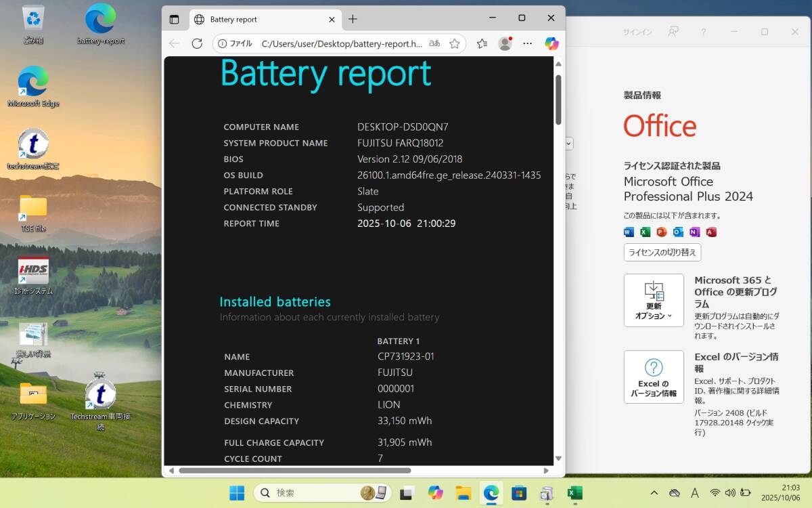Click the Excel のバージョン情報 button
Viewport: 812px width, 508px height.
(x=654, y=377)
